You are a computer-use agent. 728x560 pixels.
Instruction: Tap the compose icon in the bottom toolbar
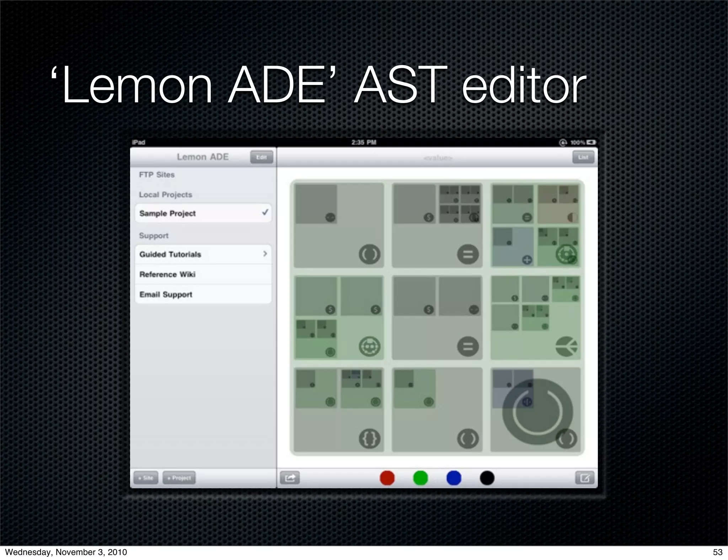[x=585, y=478]
